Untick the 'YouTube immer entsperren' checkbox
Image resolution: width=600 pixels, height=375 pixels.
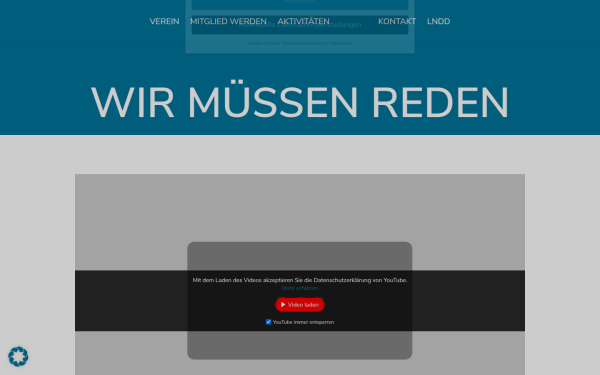click(x=268, y=322)
